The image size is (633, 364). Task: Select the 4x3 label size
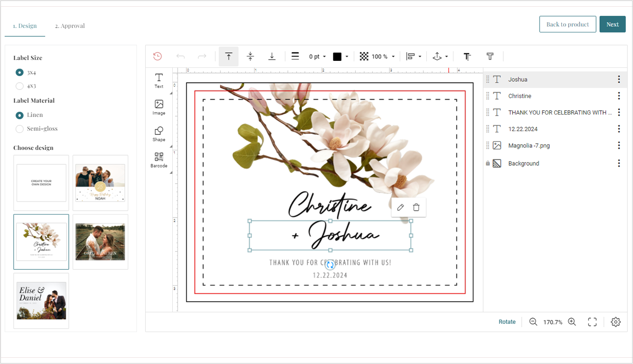(19, 86)
